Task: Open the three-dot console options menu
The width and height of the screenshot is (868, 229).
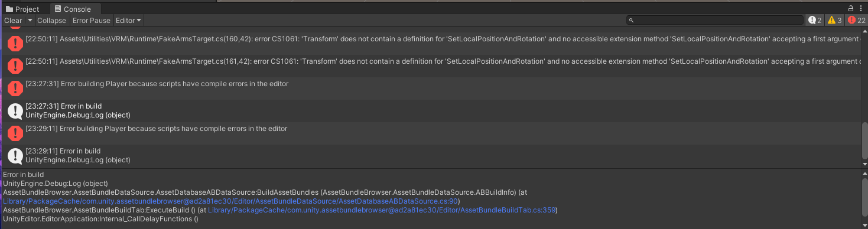Action: click(x=862, y=8)
